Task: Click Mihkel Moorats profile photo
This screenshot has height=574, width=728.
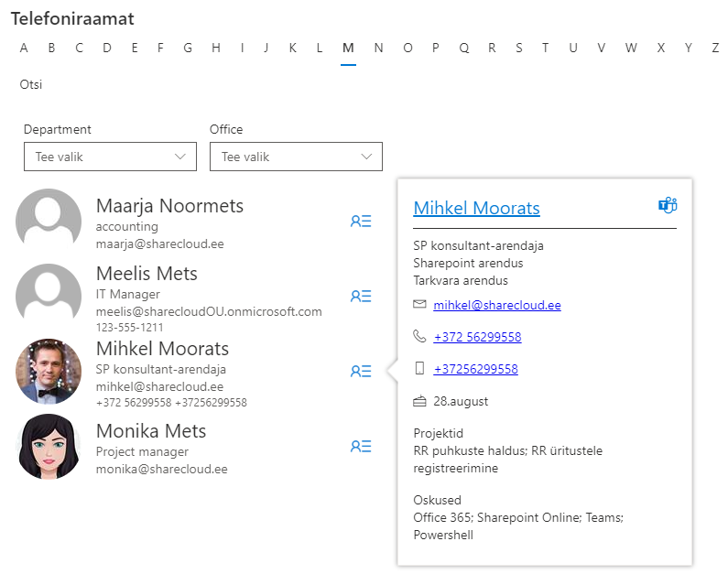Action: [49, 371]
